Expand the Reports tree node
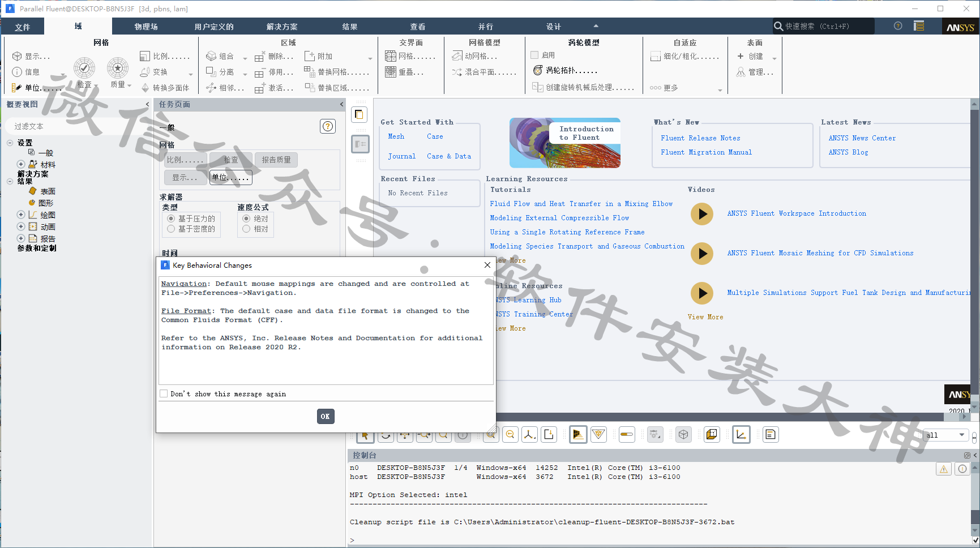Image resolution: width=980 pixels, height=548 pixels. [21, 238]
